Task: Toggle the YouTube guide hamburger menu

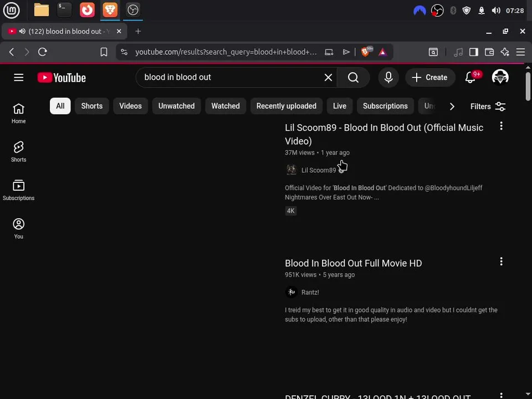Action: click(x=19, y=78)
